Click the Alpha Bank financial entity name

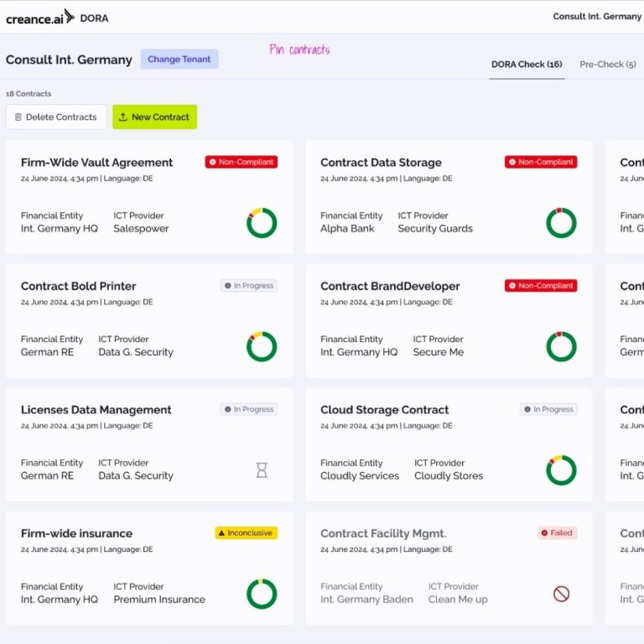(x=347, y=229)
